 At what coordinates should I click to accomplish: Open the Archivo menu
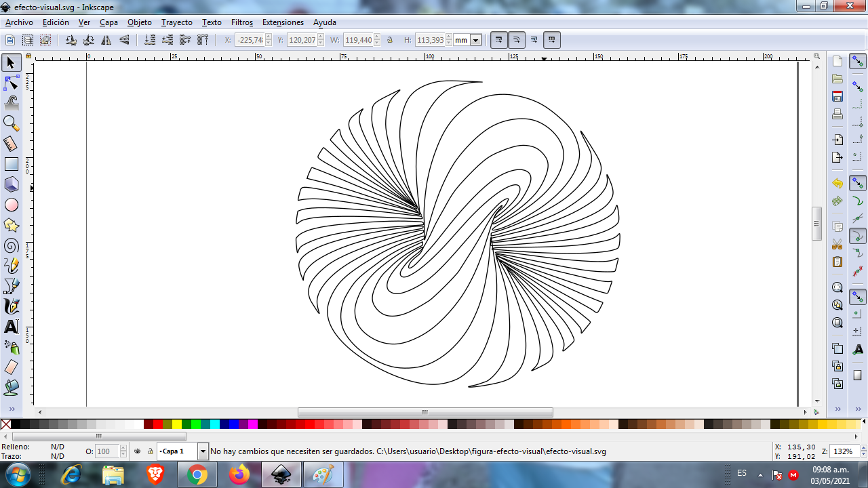click(19, 22)
